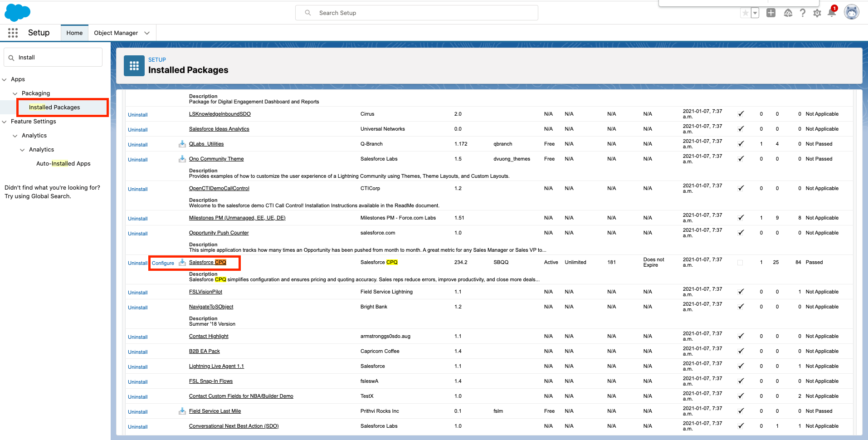Focus the Search Setup input field
Image resolution: width=868 pixels, height=440 pixels.
pos(417,13)
